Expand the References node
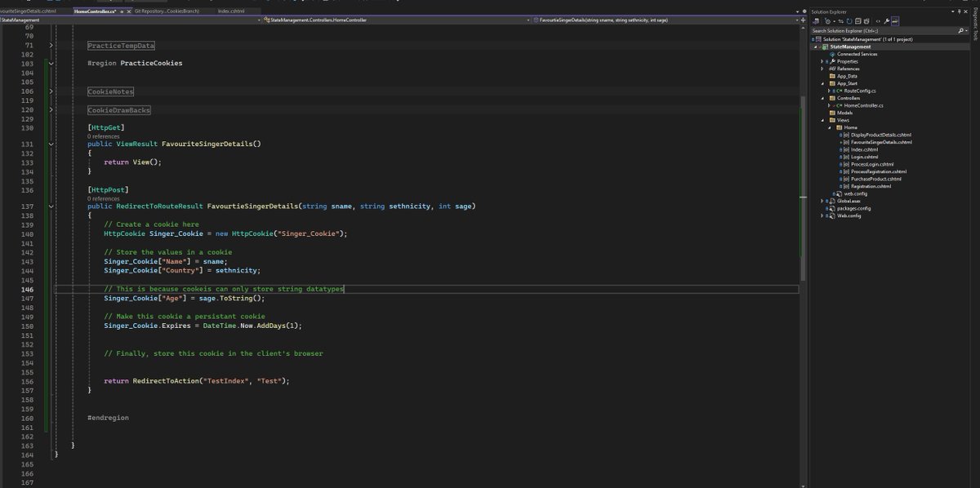 (823, 69)
